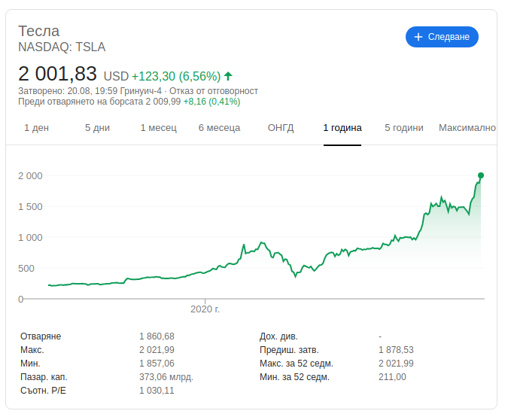The image size is (508, 420).
Task: Click the Тесла company title
Action: (39, 31)
